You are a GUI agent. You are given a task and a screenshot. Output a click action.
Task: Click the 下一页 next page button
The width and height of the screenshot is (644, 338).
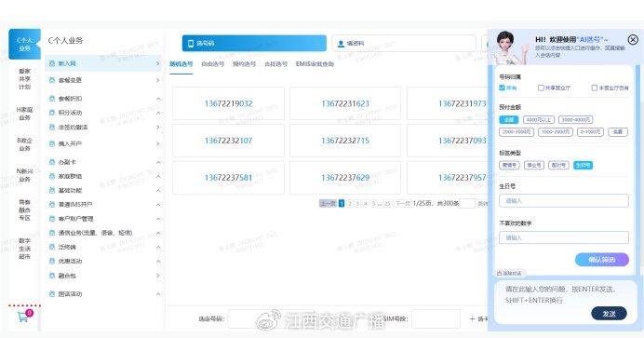coord(402,203)
